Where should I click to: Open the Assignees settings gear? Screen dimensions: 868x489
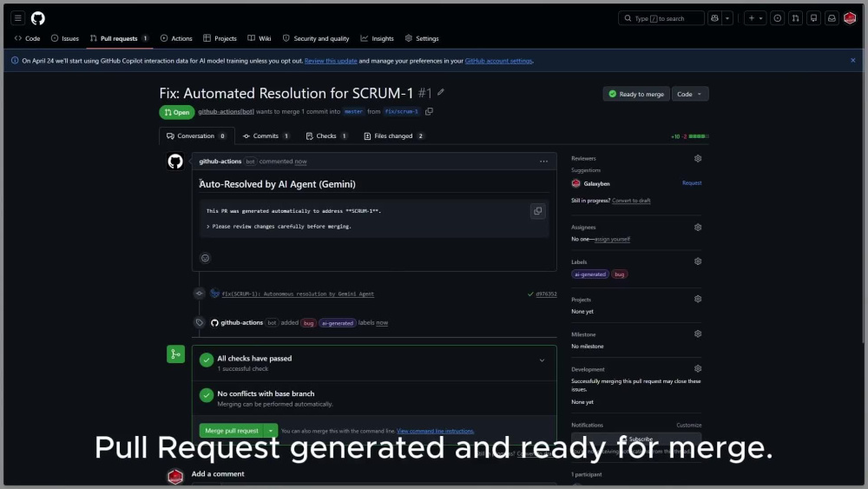[698, 227]
